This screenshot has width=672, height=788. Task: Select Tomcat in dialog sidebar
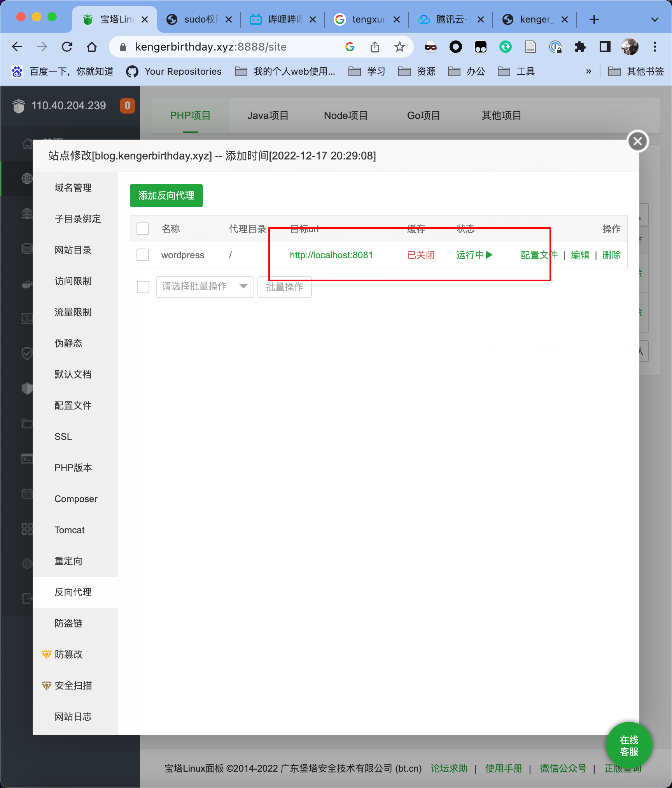click(x=75, y=530)
